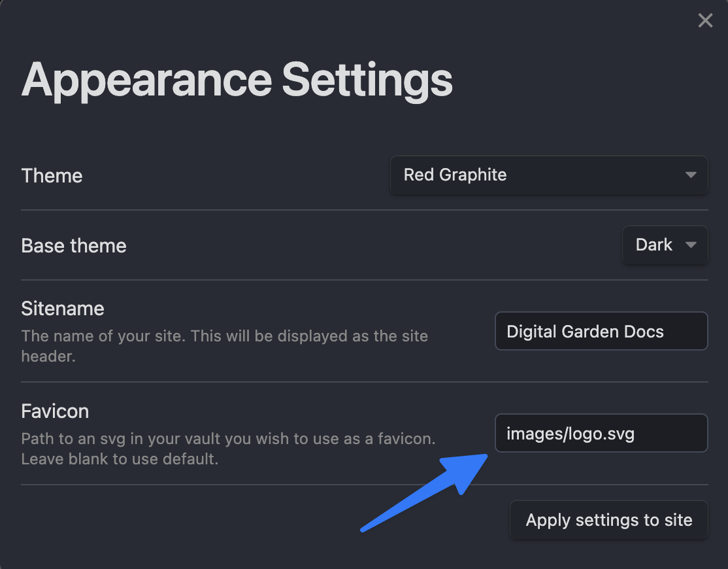Click the Favicon setting label
The width and height of the screenshot is (728, 569).
coord(55,411)
